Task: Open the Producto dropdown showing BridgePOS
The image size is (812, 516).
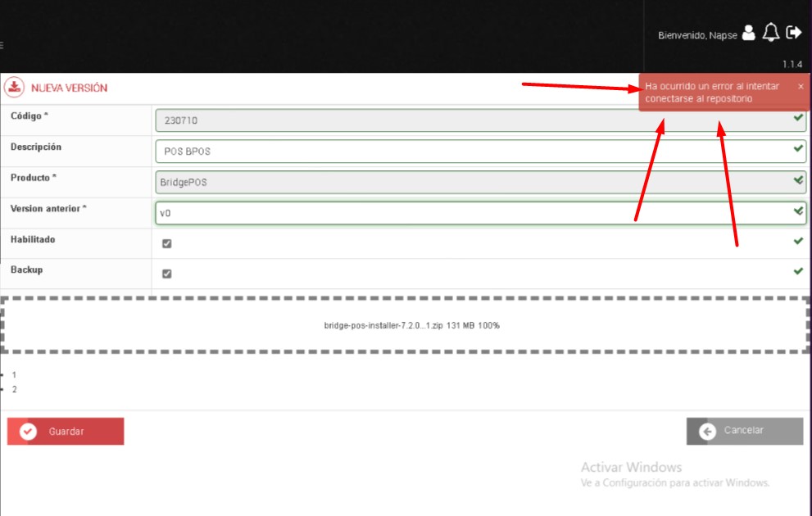Action: click(x=479, y=182)
